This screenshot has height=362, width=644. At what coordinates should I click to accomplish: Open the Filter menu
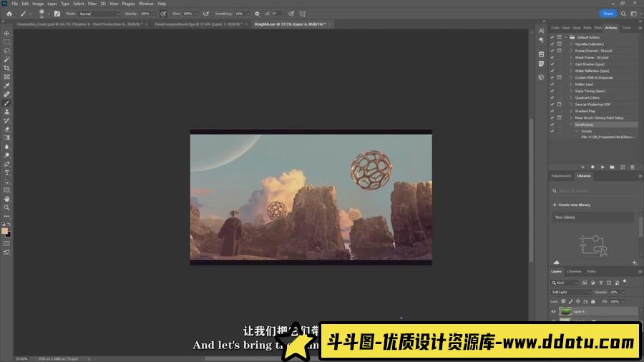[x=92, y=4]
